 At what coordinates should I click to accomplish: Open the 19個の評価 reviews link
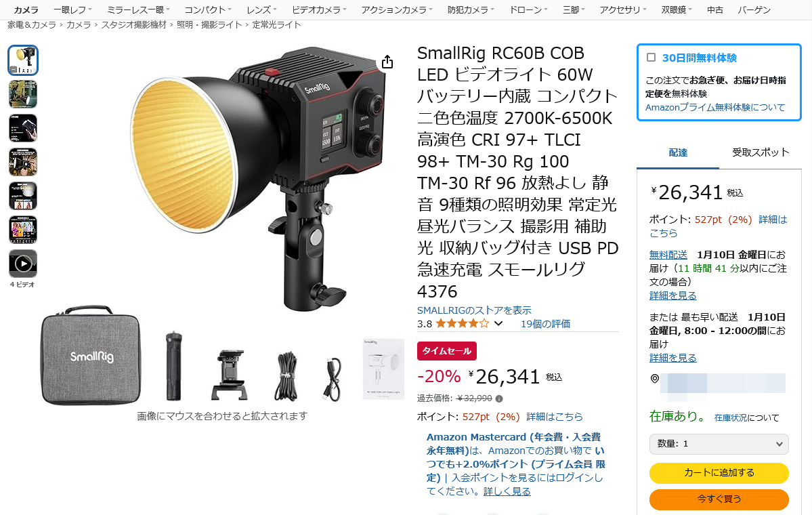545,324
